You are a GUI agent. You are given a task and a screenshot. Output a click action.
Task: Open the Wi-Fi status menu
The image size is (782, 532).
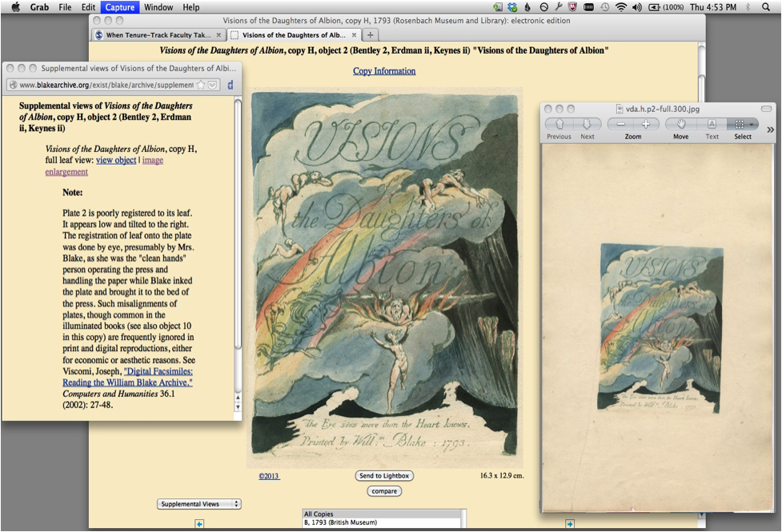[x=620, y=7]
